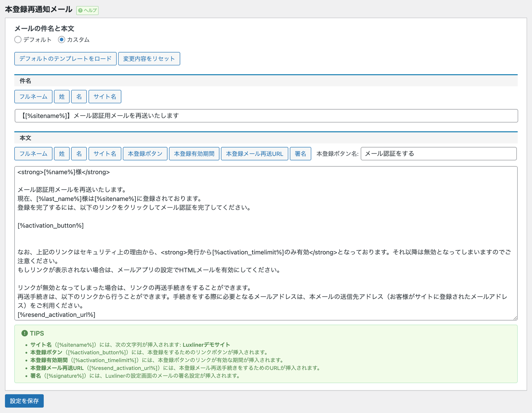Click the TIPS exclamation icon
The image size is (532, 413).
point(25,333)
